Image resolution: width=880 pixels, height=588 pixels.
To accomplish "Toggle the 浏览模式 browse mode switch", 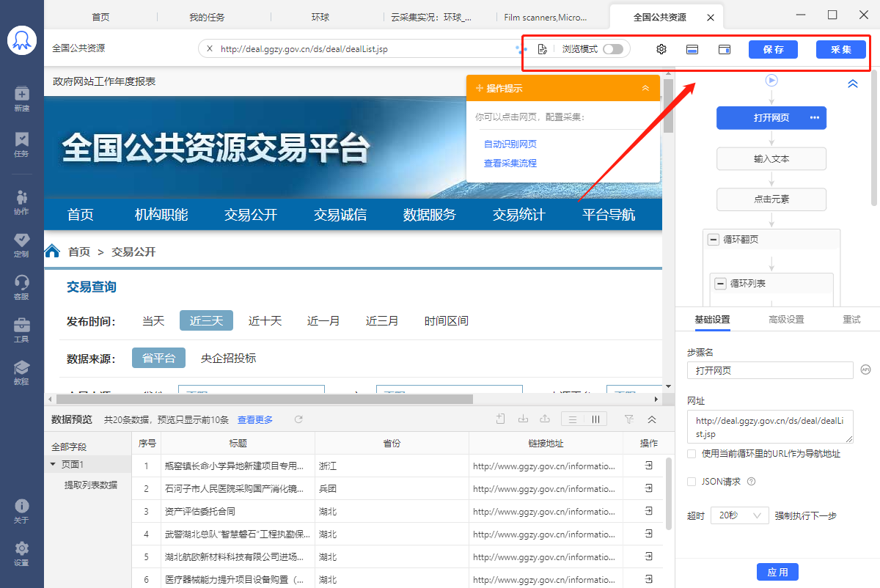I will pos(613,49).
